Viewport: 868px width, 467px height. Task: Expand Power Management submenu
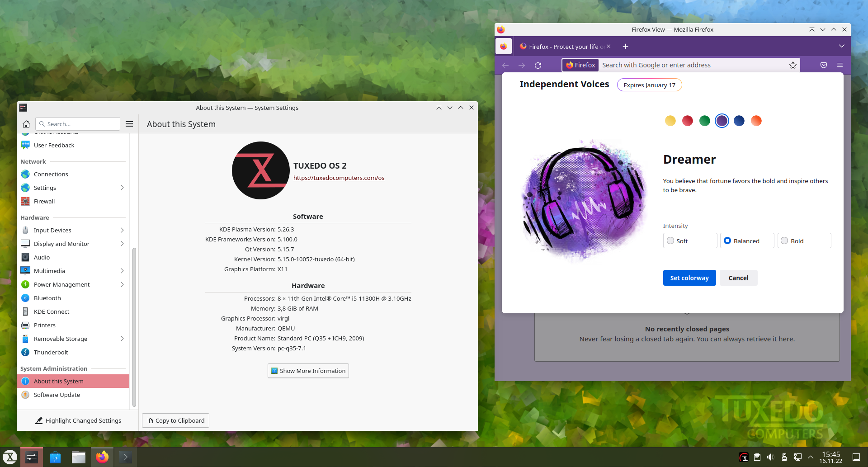[x=122, y=284]
